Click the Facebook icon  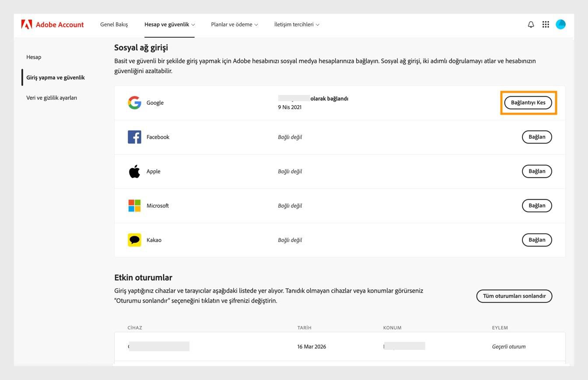[x=134, y=137]
